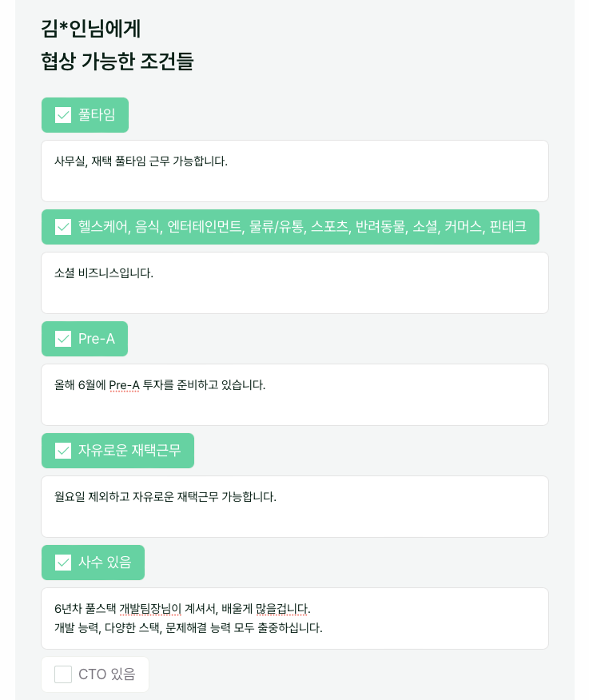Check the empty CTO 있음 box

(x=63, y=674)
